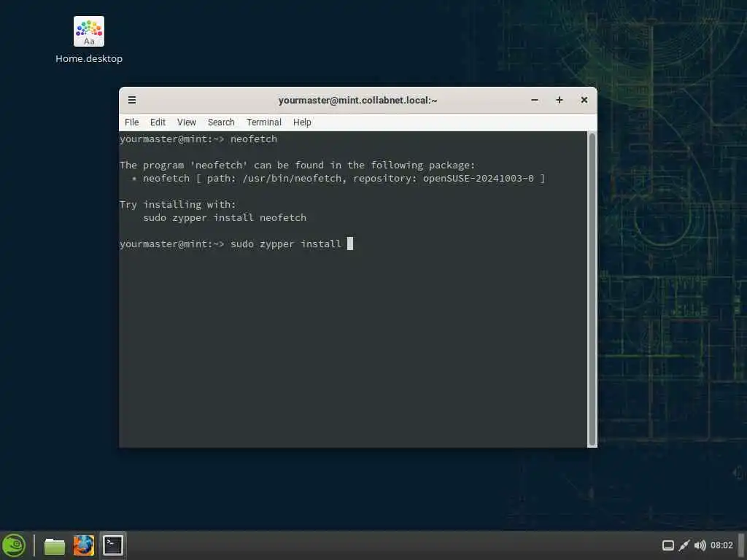The image size is (747, 560).
Task: Click the path '/usr/bin/neofetch,' text
Action: 295,179
